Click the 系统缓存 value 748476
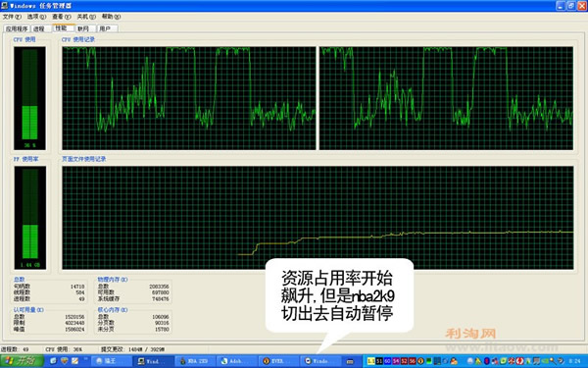 coord(160,299)
